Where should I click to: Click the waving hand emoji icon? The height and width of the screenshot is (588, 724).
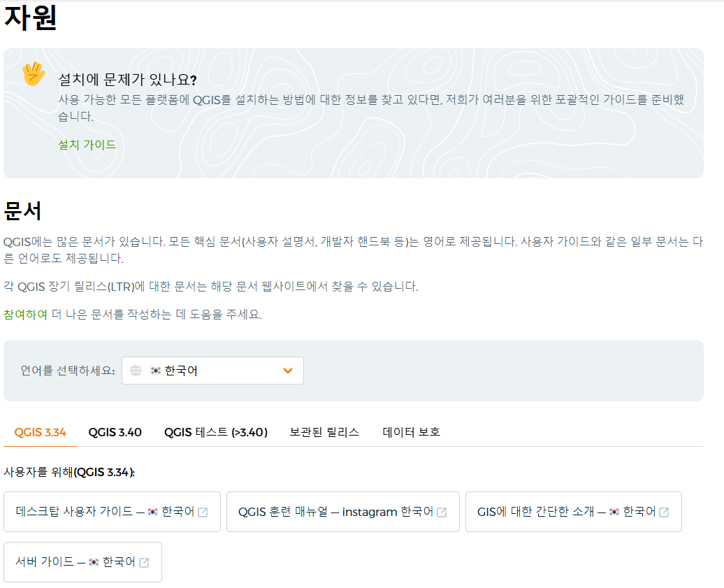click(34, 74)
